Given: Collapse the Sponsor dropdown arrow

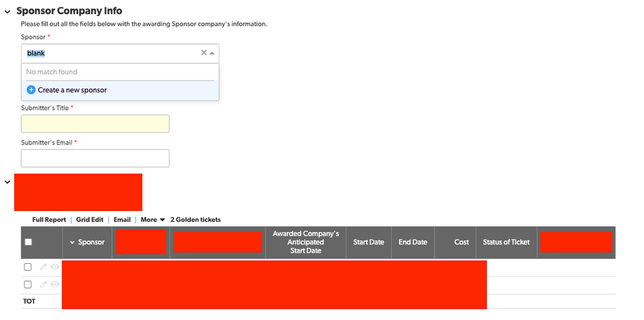Looking at the screenshot, I should pos(212,53).
